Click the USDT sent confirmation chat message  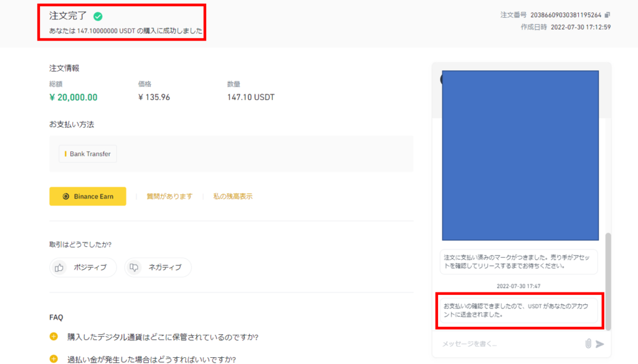(518, 310)
